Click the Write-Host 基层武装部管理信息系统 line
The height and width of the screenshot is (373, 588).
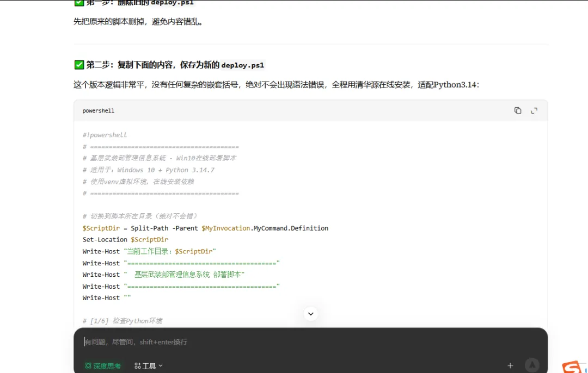coord(163,275)
